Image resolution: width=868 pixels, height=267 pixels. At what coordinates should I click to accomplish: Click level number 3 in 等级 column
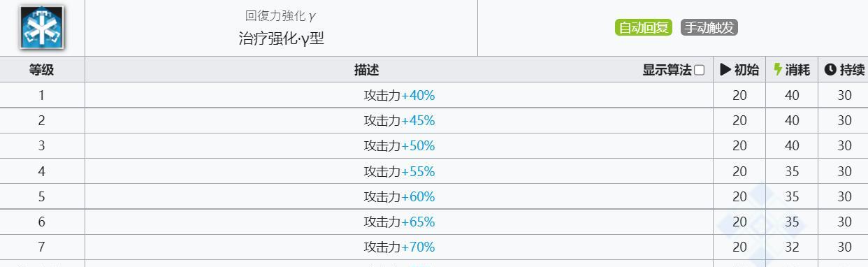(x=42, y=146)
